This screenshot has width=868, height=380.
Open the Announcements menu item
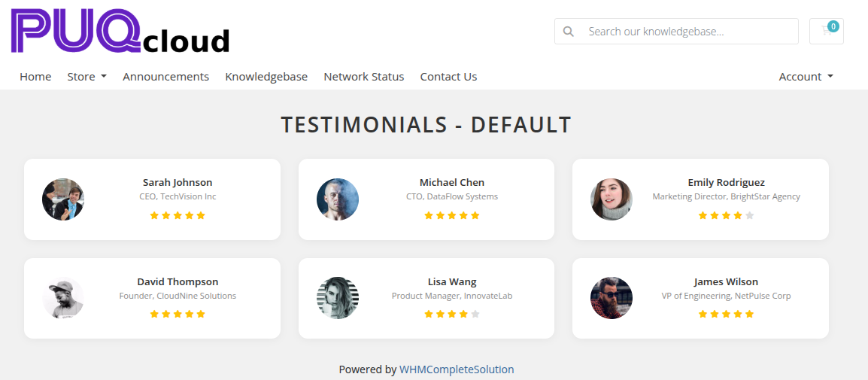pyautogui.click(x=165, y=77)
